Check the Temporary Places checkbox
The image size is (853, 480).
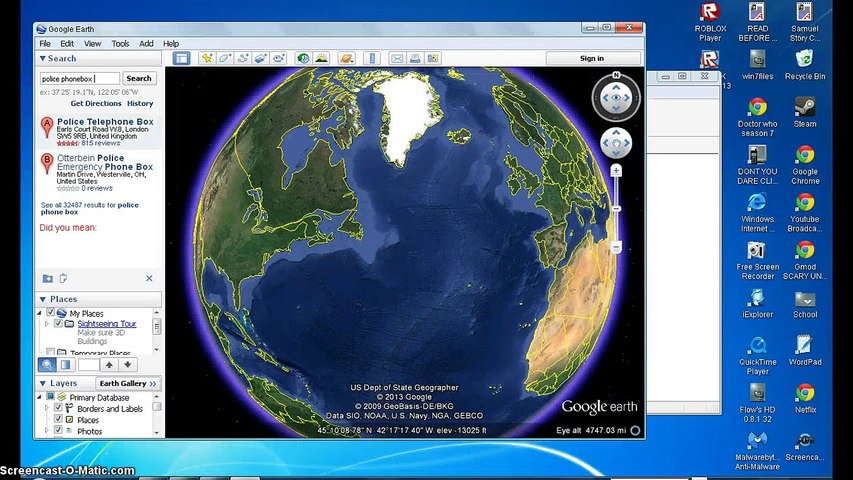[x=51, y=352]
